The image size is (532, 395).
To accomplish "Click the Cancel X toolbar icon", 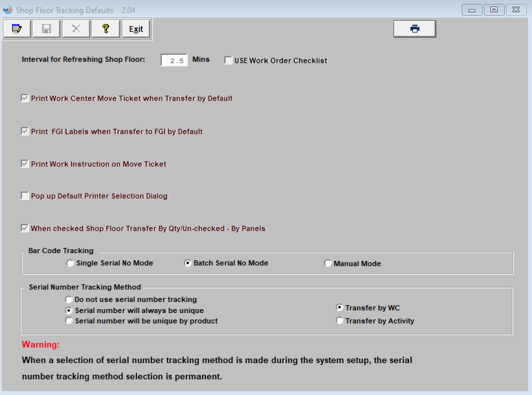I will 76,29.
